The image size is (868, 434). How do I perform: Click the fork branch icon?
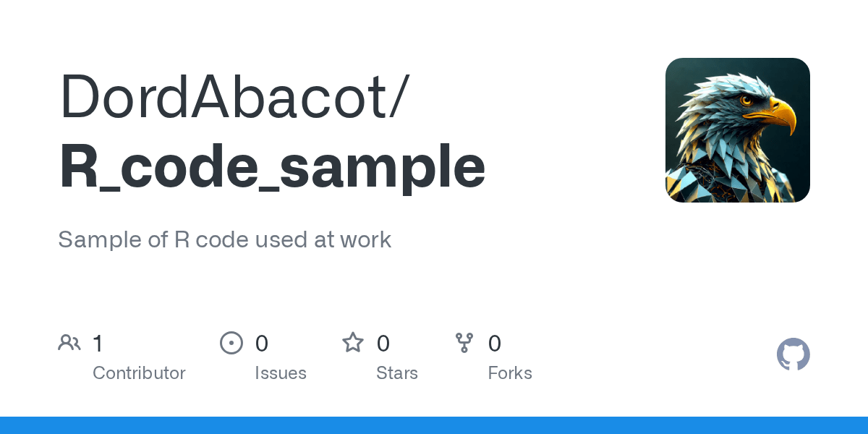pos(464,343)
